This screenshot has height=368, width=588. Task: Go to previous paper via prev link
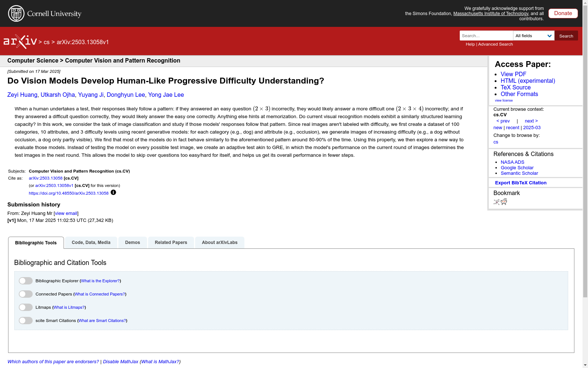pyautogui.click(x=503, y=121)
